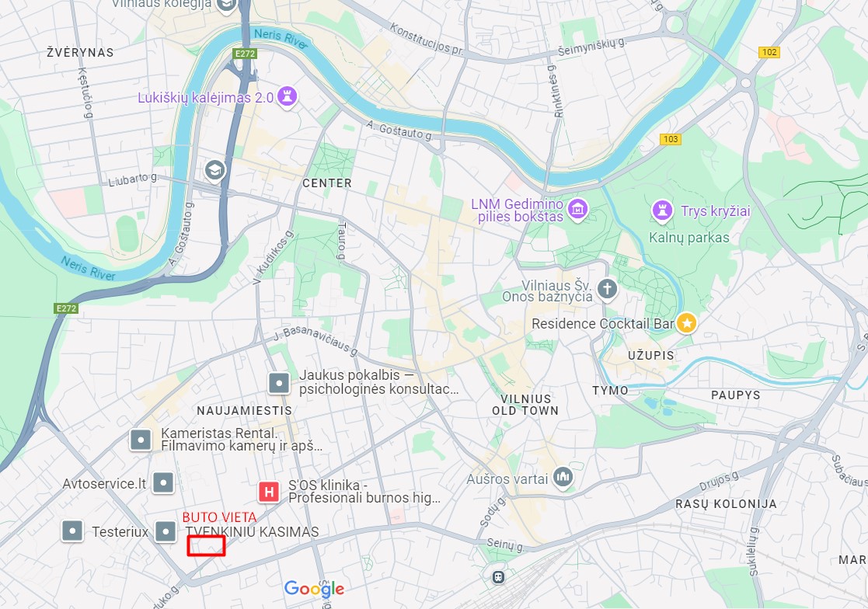Click the Lukiškių kalėjimas 2.0 purple marker
Image resolution: width=868 pixels, height=609 pixels.
(287, 96)
